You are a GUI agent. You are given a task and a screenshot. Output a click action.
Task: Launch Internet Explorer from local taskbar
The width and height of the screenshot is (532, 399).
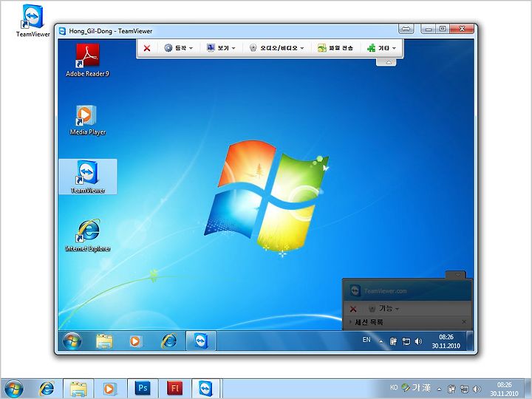pyautogui.click(x=47, y=388)
